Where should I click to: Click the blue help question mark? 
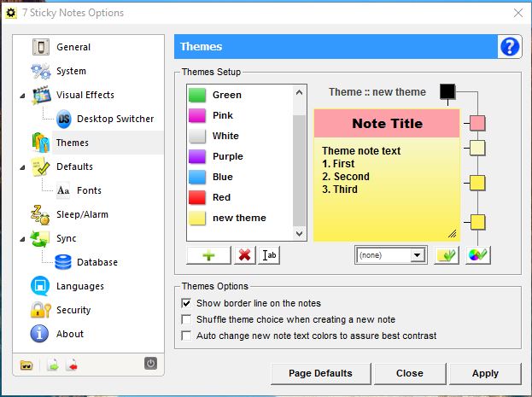pyautogui.click(x=510, y=46)
